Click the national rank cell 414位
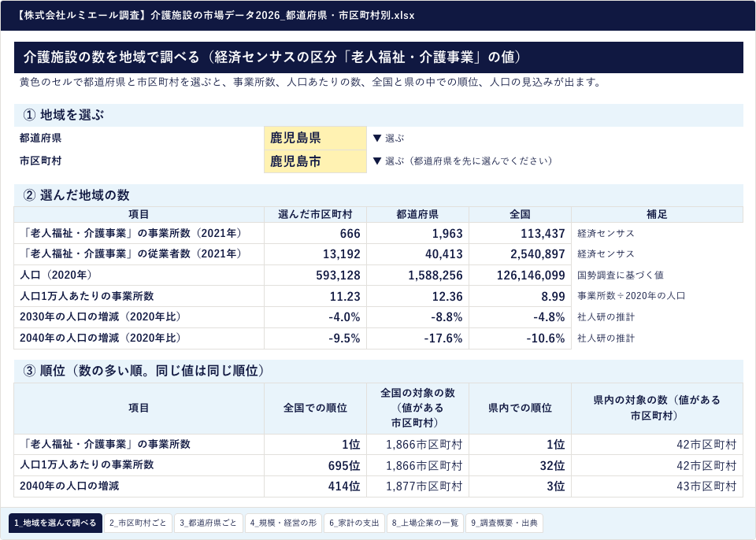 click(x=315, y=486)
